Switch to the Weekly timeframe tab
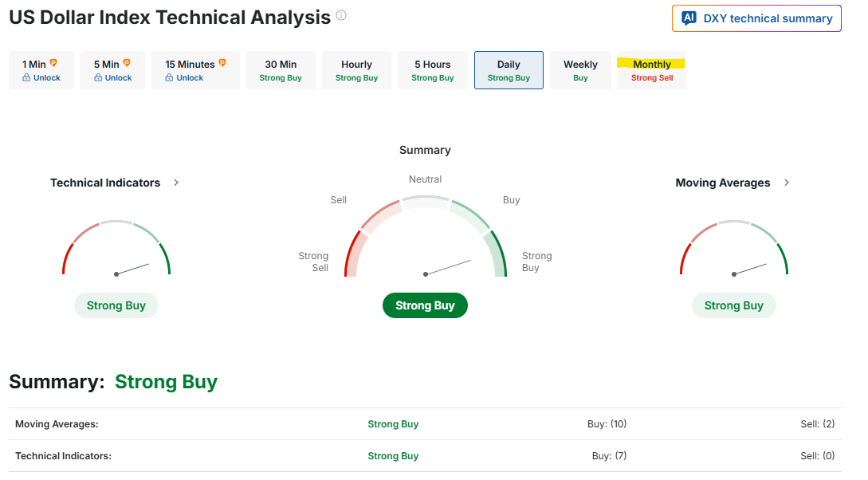868x480 pixels. tap(580, 70)
